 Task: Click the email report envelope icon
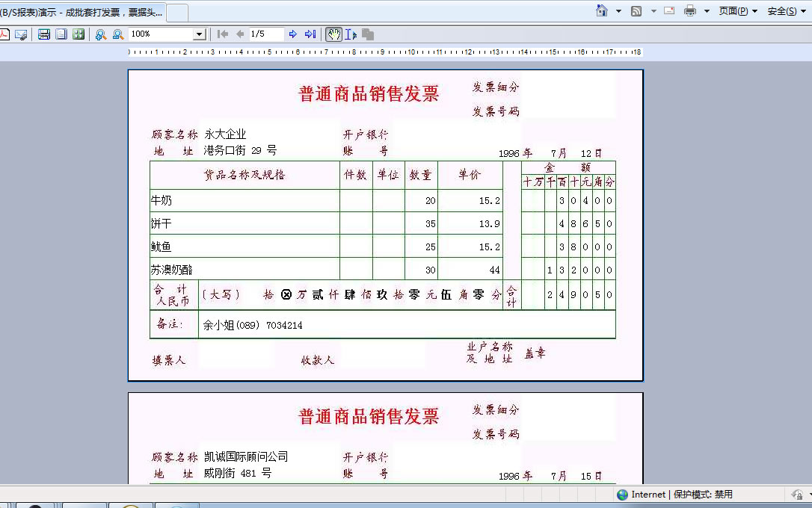[x=21, y=34]
